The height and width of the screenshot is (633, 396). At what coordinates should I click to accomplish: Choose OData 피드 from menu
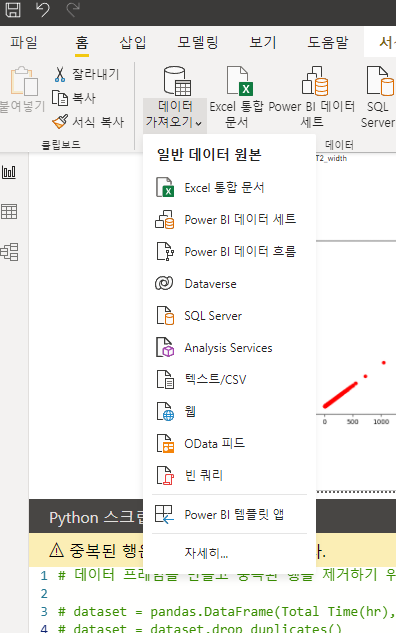click(229, 443)
